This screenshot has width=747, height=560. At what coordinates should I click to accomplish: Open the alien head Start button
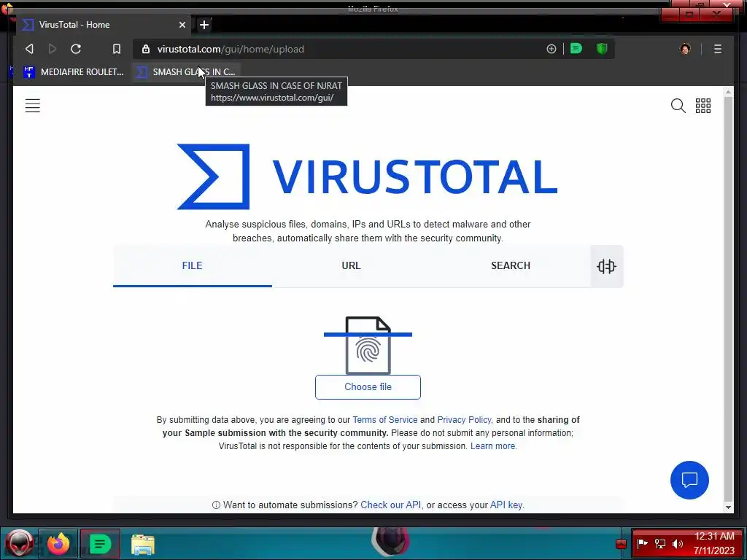pyautogui.click(x=19, y=543)
